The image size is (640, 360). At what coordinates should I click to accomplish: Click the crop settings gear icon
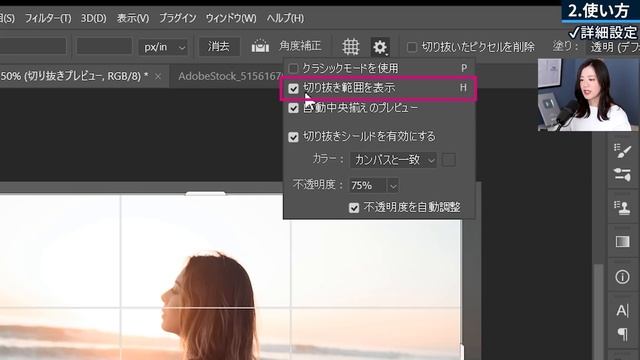tap(380, 47)
